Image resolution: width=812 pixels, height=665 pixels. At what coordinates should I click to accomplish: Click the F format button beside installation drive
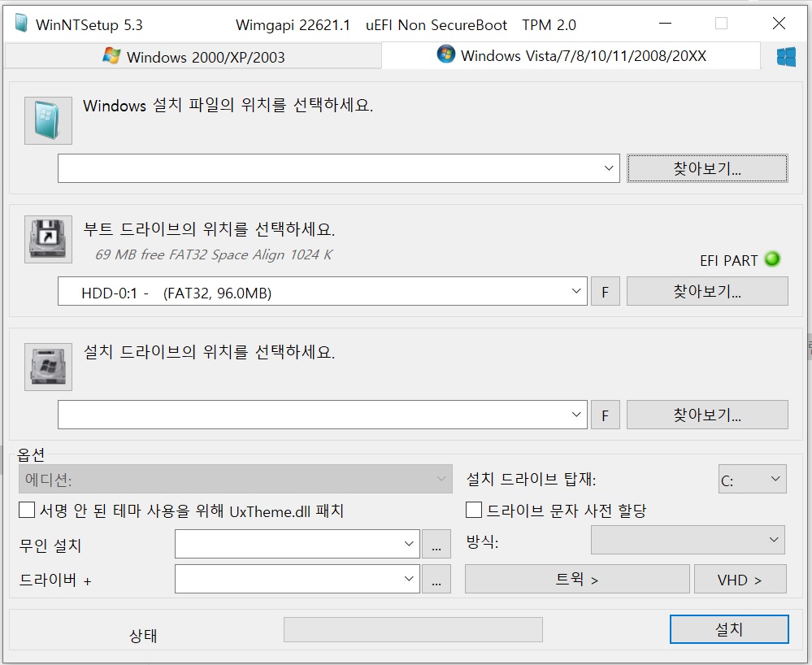(605, 415)
